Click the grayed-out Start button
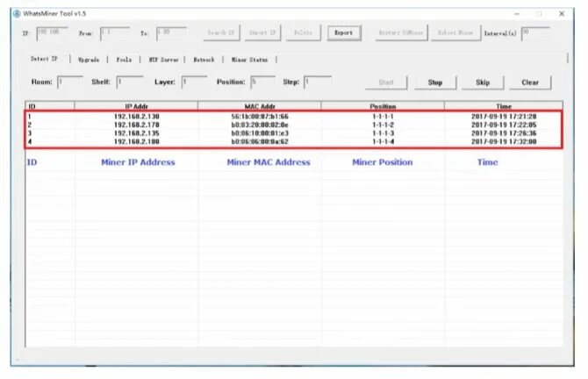Viewport: 588px width, 379px height. tap(386, 82)
